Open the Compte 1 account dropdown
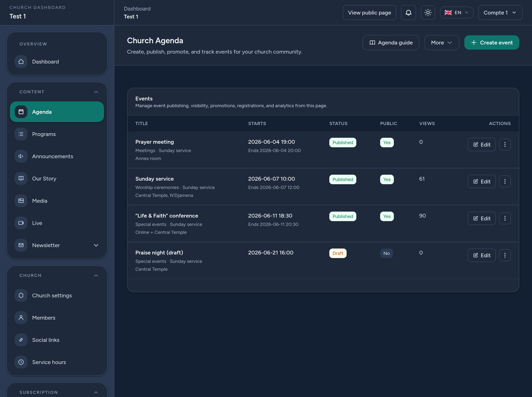532x397 pixels. 500,13
